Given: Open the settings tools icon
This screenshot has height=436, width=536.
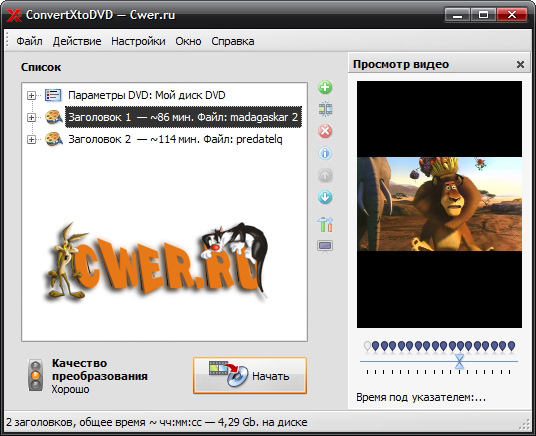Looking at the screenshot, I should click(325, 224).
